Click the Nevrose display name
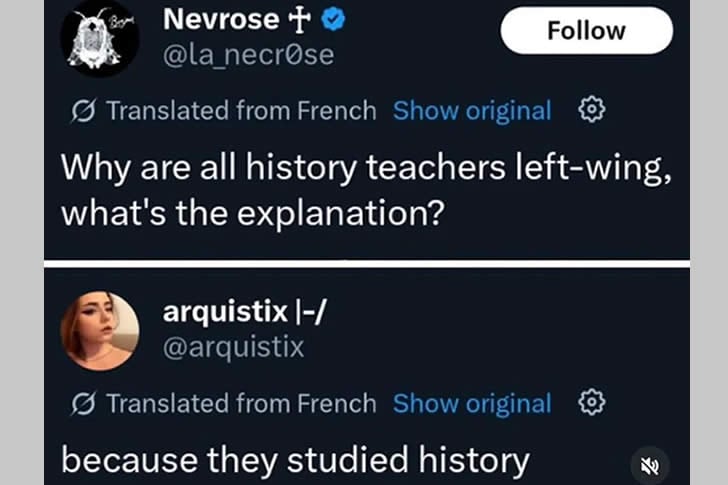 (x=221, y=19)
